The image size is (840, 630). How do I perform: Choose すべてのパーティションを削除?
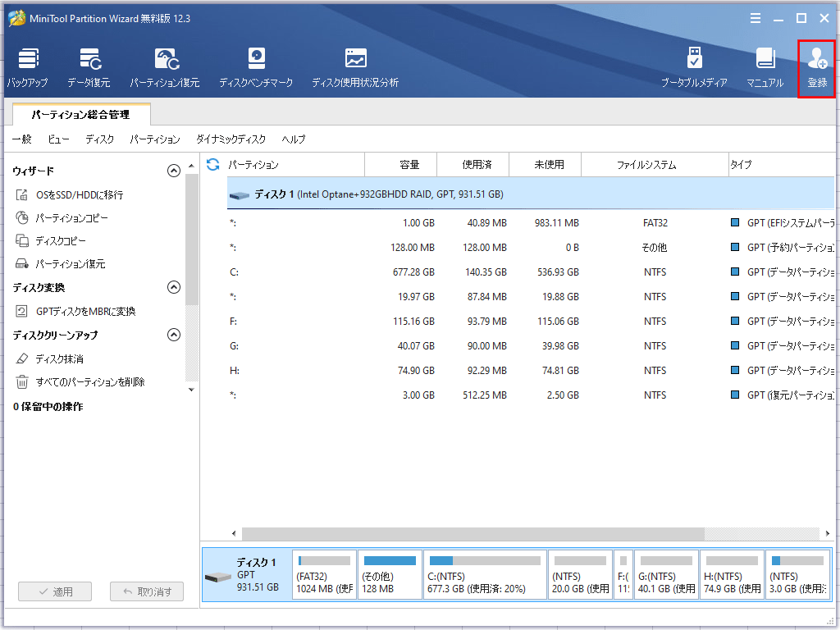coord(80,382)
